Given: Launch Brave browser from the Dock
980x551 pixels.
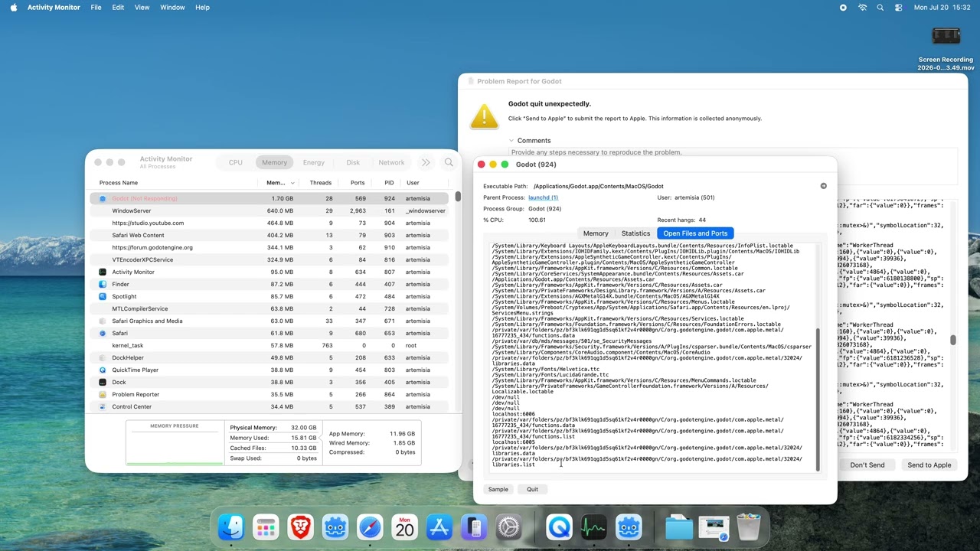Looking at the screenshot, I should click(300, 527).
